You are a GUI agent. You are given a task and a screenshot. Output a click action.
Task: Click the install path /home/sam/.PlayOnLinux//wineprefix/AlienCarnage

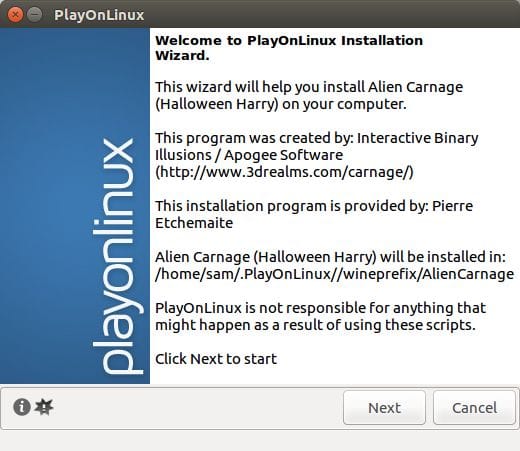(334, 274)
